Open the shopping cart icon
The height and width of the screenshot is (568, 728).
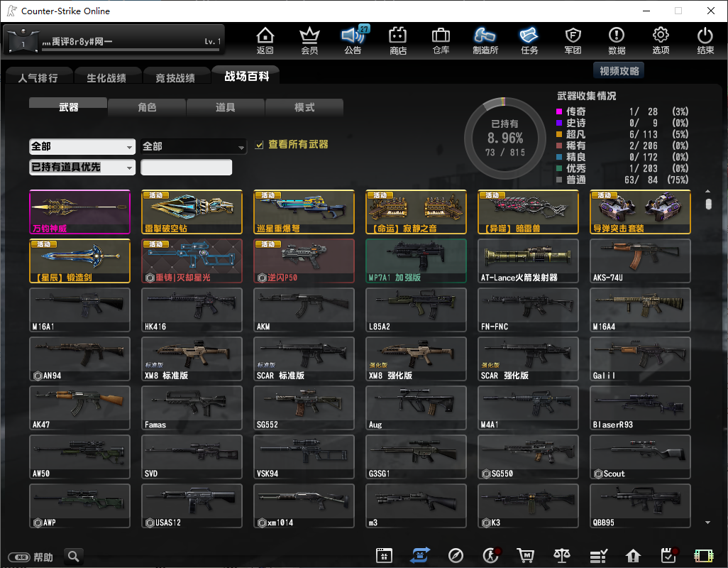(x=526, y=555)
